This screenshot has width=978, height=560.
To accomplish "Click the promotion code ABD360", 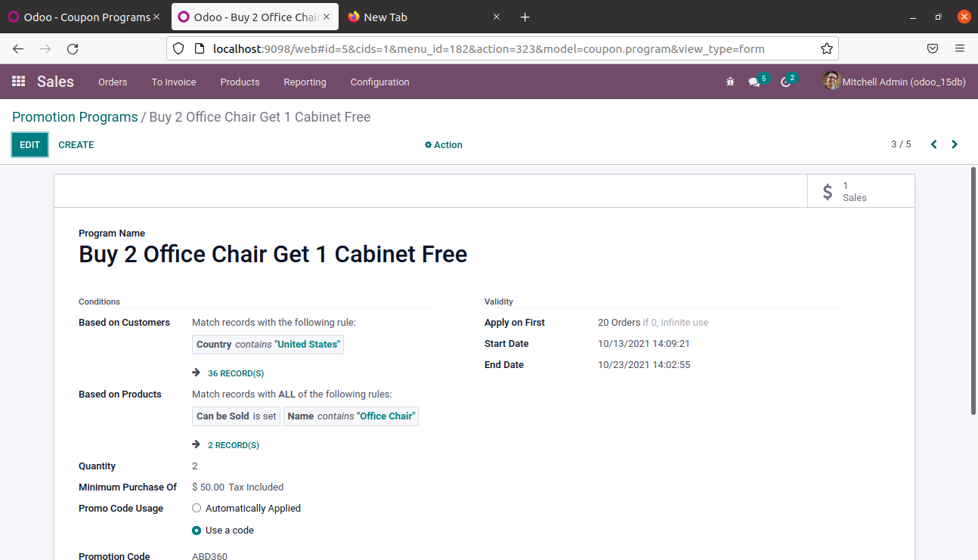I will pyautogui.click(x=209, y=556).
